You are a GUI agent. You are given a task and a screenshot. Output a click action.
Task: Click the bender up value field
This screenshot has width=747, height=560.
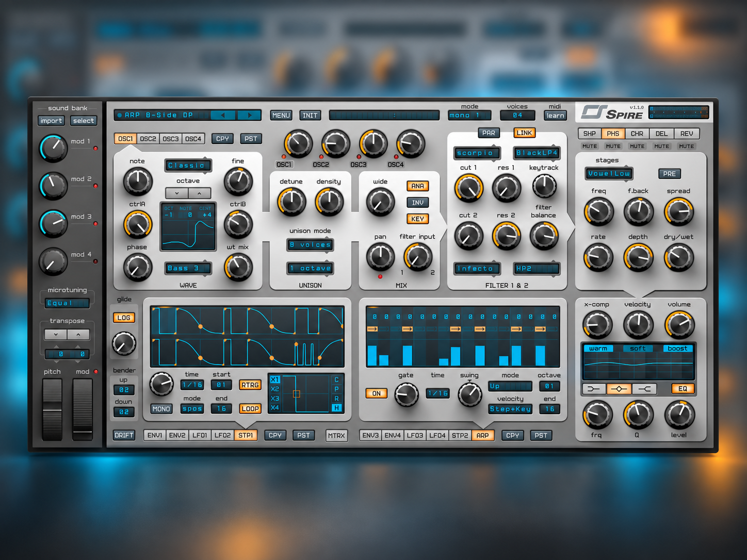click(x=124, y=390)
